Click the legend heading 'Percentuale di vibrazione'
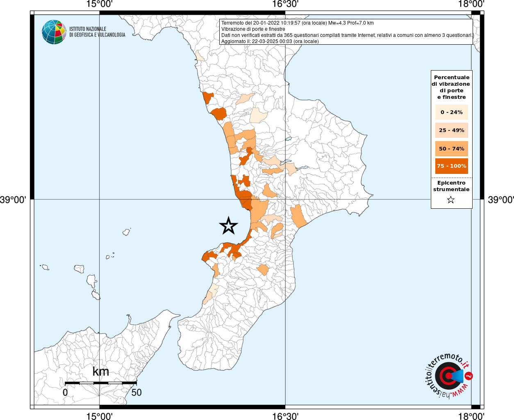Image resolution: width=514 pixels, height=420 pixels. pos(452,87)
